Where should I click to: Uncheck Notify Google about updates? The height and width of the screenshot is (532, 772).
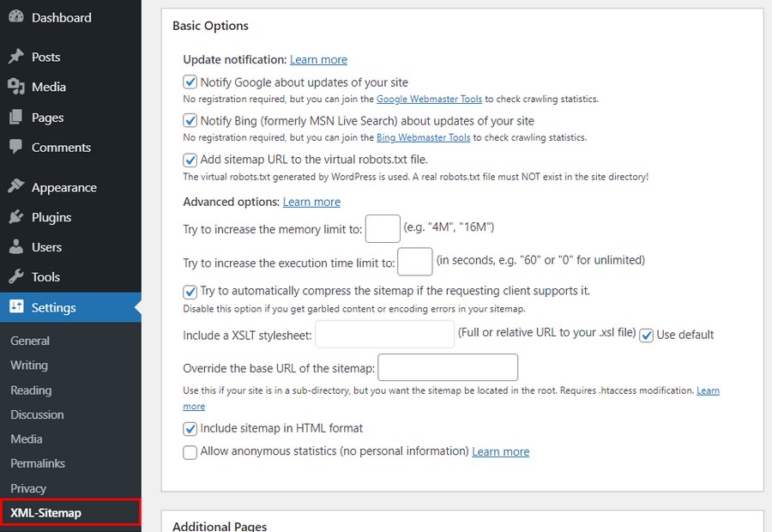[x=190, y=82]
